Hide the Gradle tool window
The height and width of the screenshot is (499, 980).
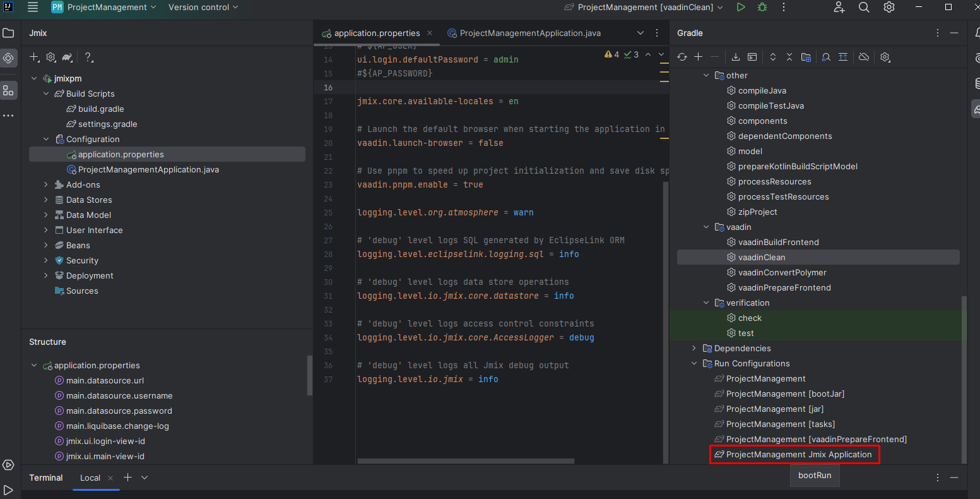click(954, 33)
